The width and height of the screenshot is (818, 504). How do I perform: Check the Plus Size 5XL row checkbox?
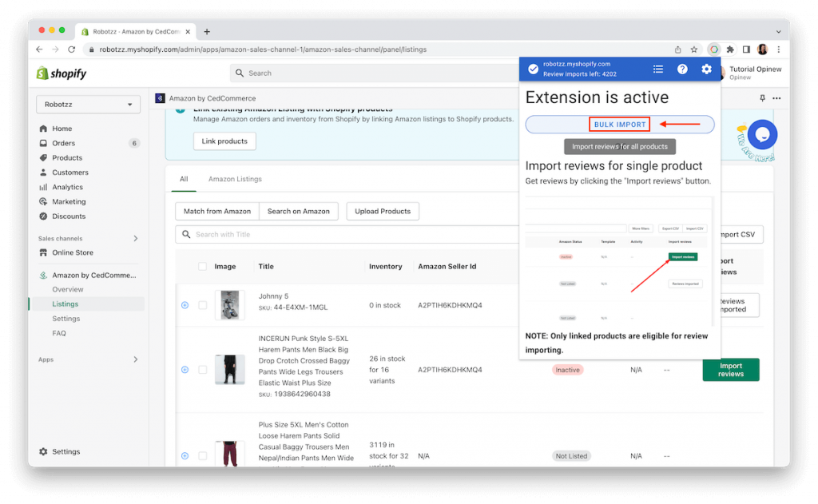(202, 456)
